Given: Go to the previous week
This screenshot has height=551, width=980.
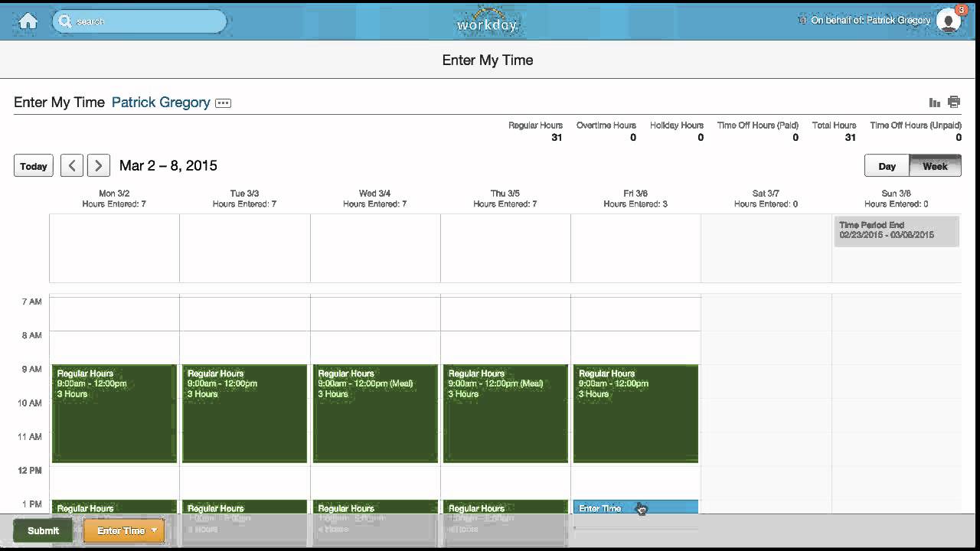Looking at the screenshot, I should pyautogui.click(x=72, y=165).
